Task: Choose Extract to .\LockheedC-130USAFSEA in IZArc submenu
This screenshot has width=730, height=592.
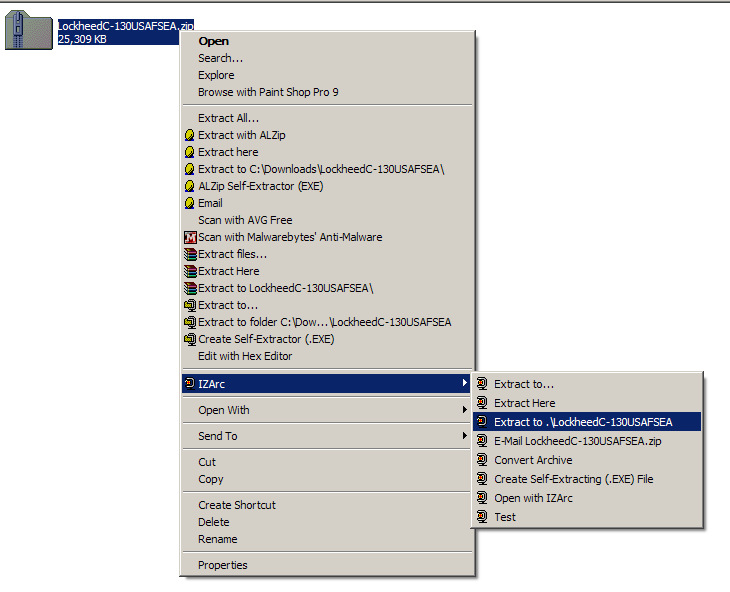Action: [x=583, y=422]
